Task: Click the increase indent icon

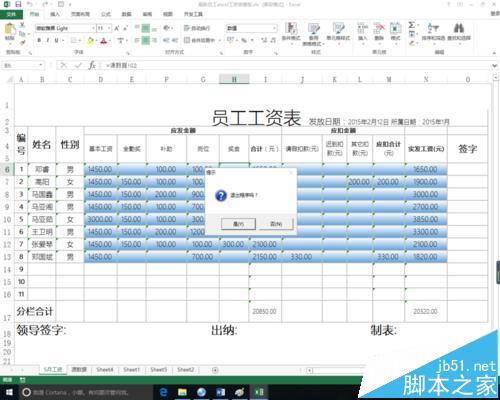Action: (x=175, y=40)
